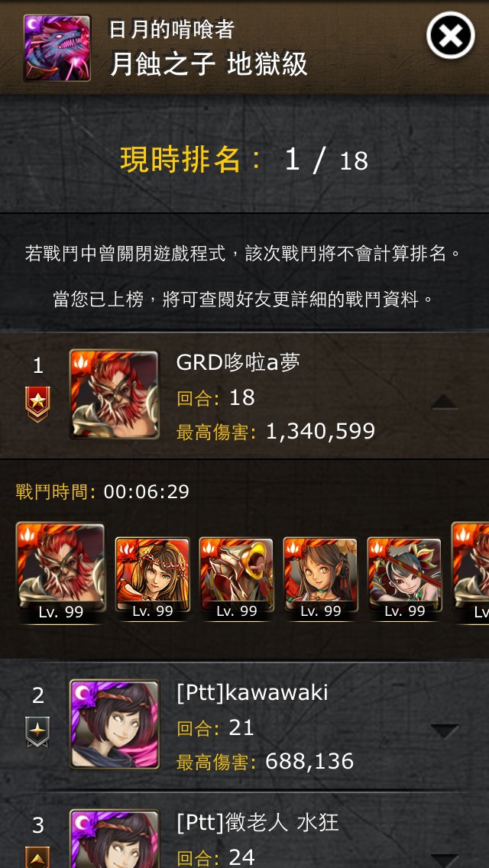Tap the player name [Ptt]kawawaki
The width and height of the screenshot is (489, 868).
(x=252, y=692)
